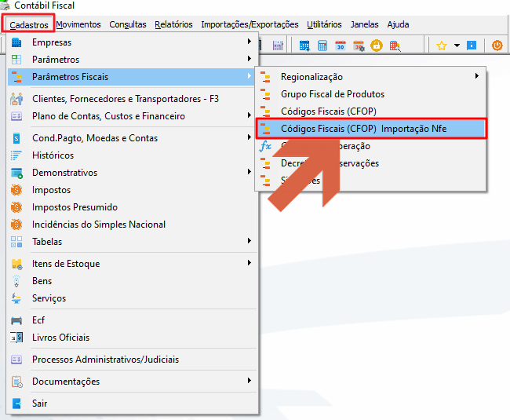Click the Impostos orange coin icon
Screen dimensions: 510x420
(x=16, y=190)
